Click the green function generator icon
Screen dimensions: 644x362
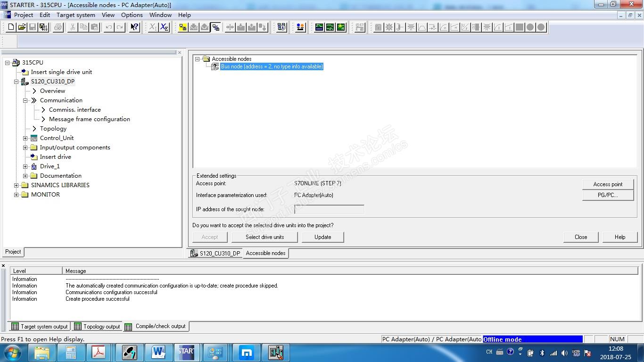[330, 27]
